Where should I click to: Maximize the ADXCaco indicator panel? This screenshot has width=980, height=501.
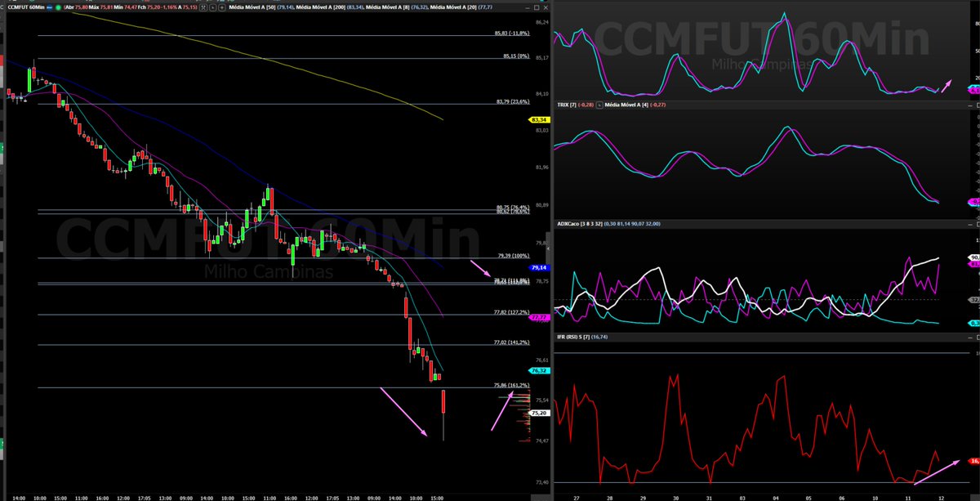[x=978, y=224]
